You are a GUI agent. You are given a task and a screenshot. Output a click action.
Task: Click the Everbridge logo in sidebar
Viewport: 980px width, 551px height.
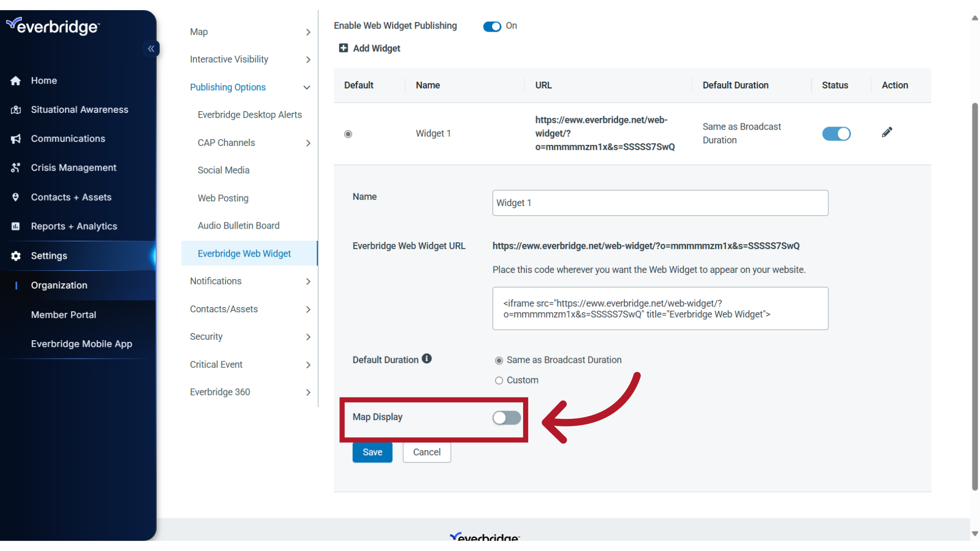click(x=53, y=26)
